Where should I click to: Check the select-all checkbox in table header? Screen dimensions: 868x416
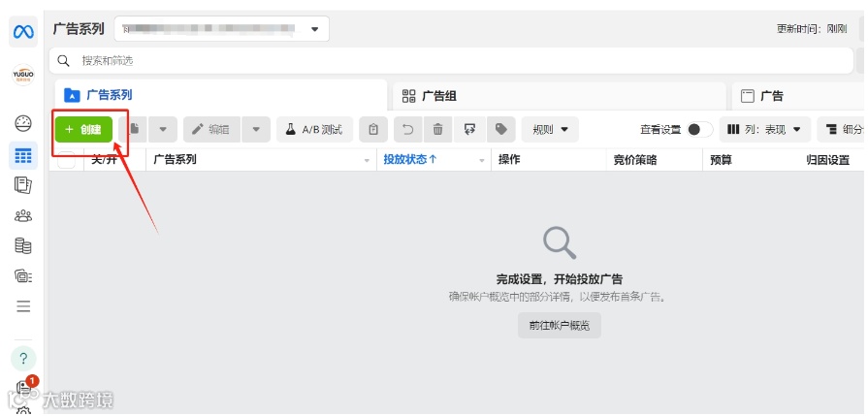coord(66,159)
